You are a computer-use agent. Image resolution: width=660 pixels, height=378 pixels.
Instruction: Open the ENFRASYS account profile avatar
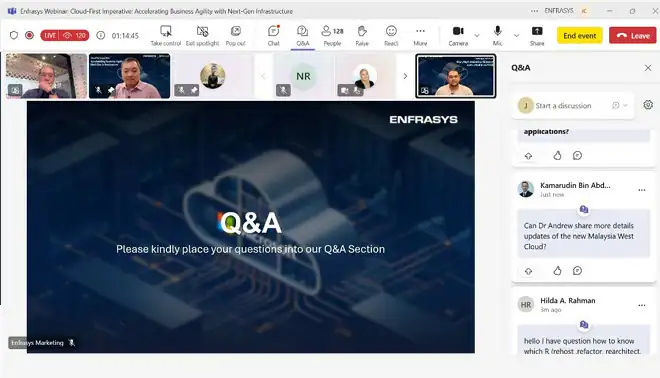(584, 11)
